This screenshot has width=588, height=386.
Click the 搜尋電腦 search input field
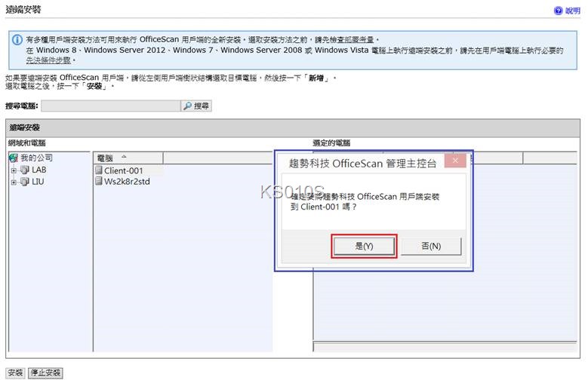[110, 106]
